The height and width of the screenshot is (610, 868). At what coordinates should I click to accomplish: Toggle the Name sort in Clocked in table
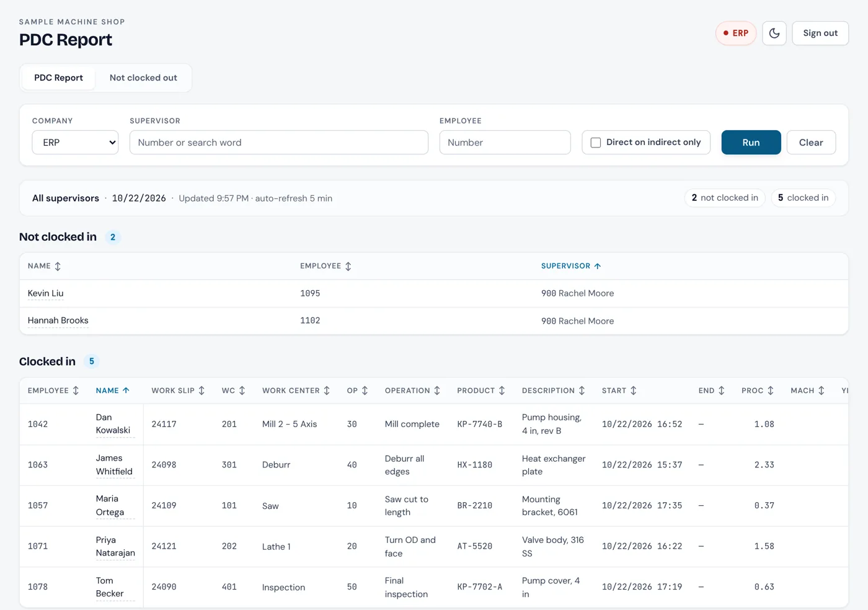[x=113, y=391]
